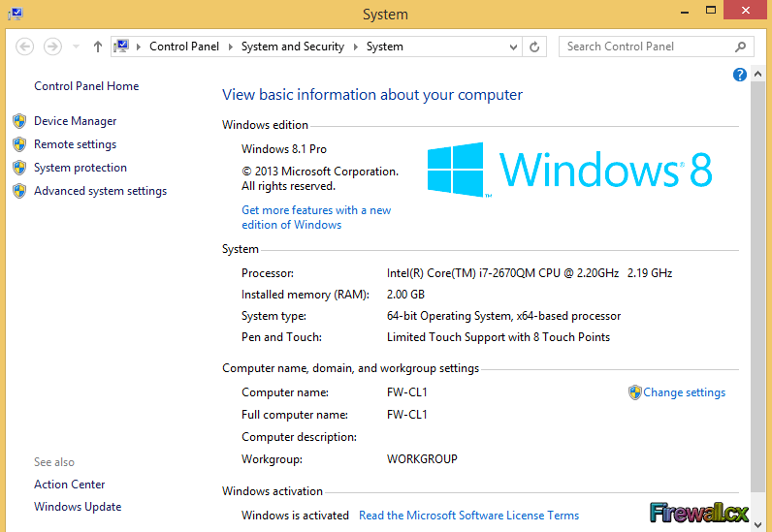Click the System window title bar icon

tap(16, 14)
